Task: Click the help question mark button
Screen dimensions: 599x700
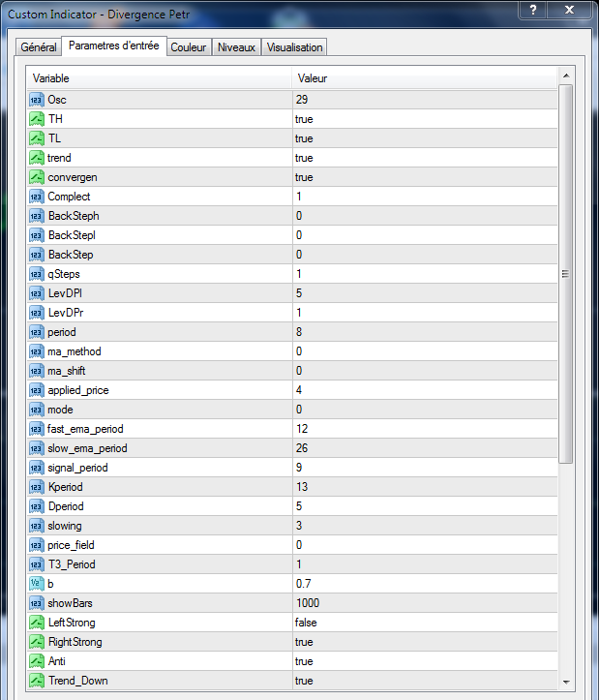Action: (x=531, y=10)
